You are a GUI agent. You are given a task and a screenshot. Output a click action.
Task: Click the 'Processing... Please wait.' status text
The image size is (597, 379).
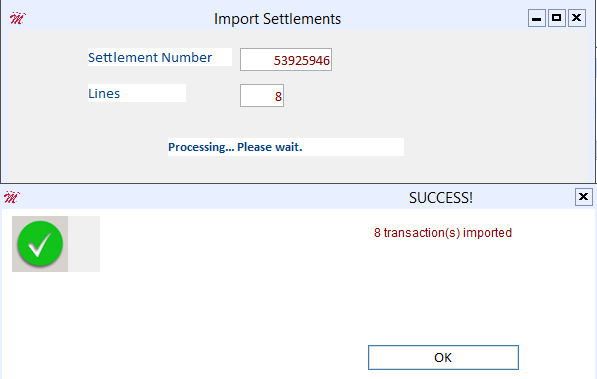(235, 147)
